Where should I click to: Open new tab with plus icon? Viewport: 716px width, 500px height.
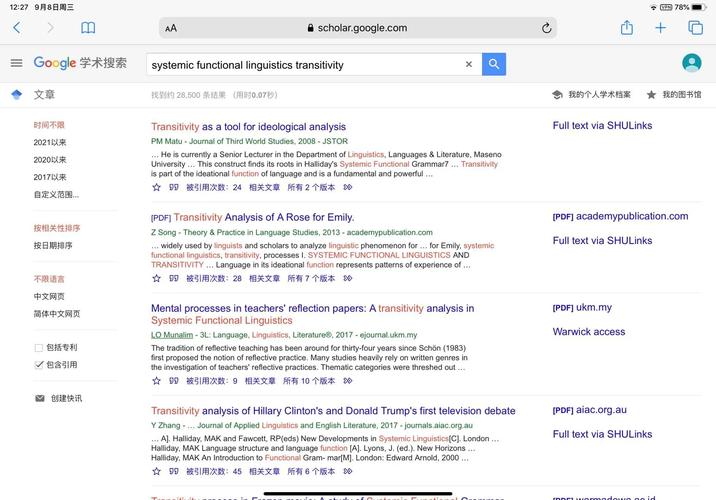click(x=661, y=28)
